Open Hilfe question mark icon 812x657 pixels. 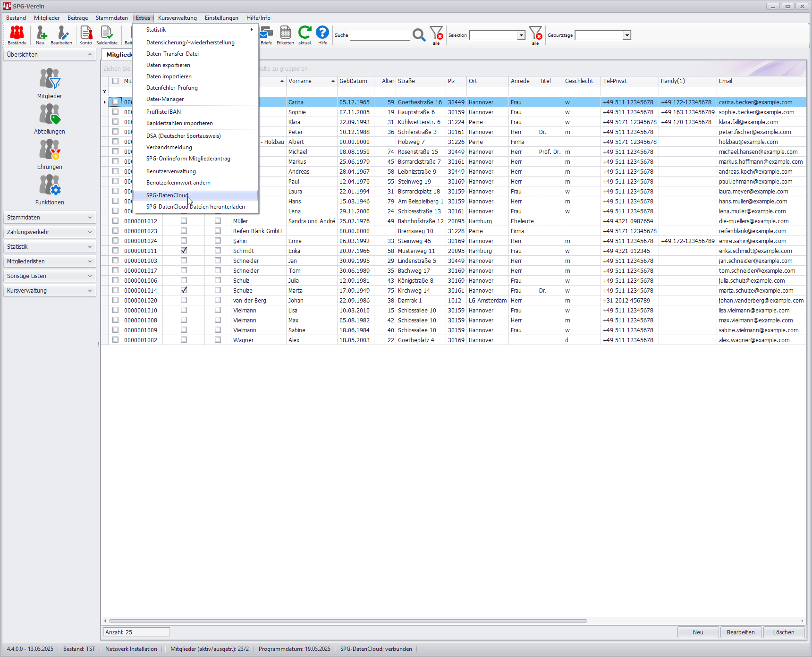coord(322,35)
